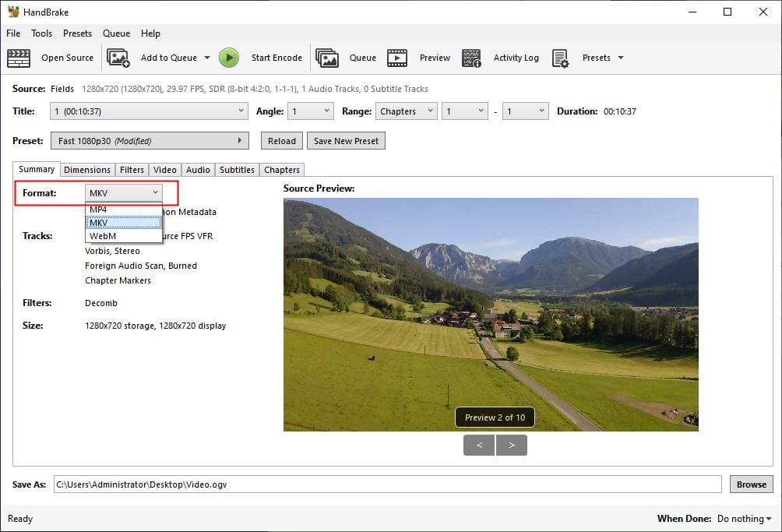Click the source preview image
This screenshot has height=532, width=782.
491,315
